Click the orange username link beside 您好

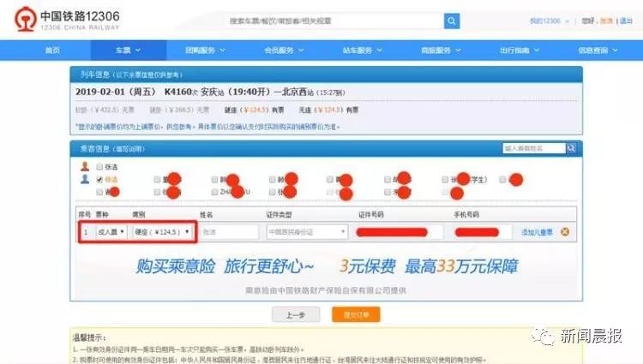coord(606,21)
